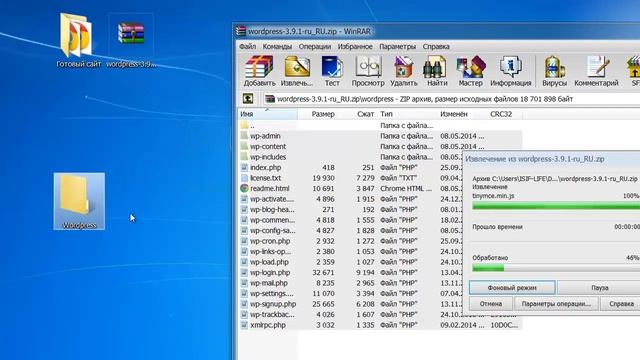Screen dimensions: 640x360
Task: Select the xmlrpc.php row
Action: (380, 325)
